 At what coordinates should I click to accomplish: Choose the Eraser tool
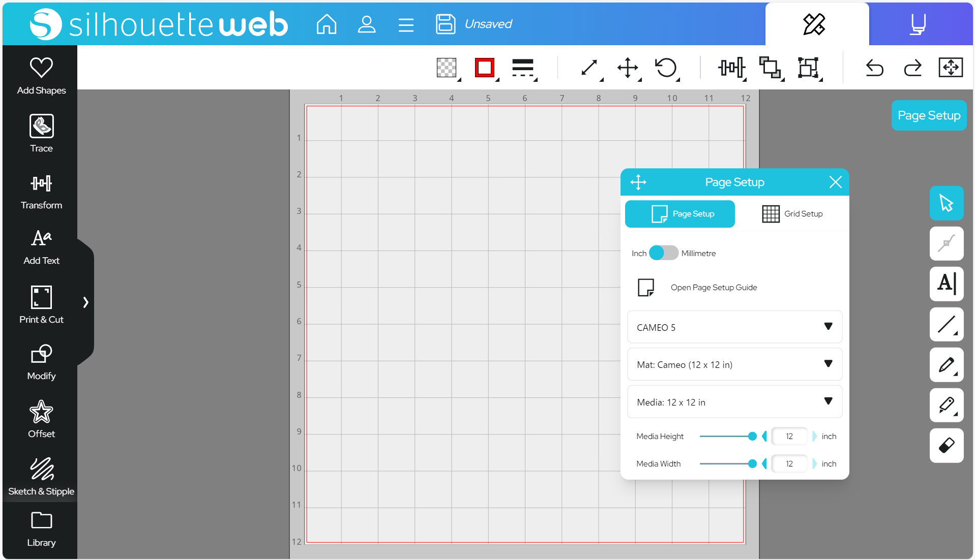947,445
